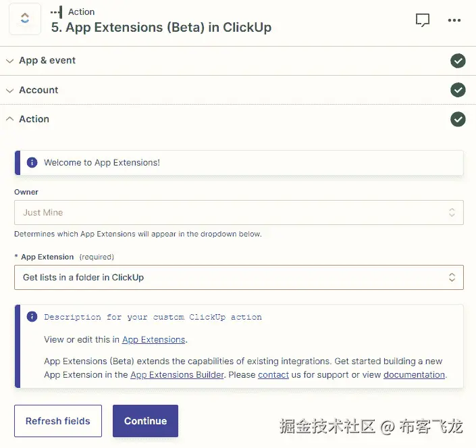Click the Description for your custom ClickUp action text

153,317
